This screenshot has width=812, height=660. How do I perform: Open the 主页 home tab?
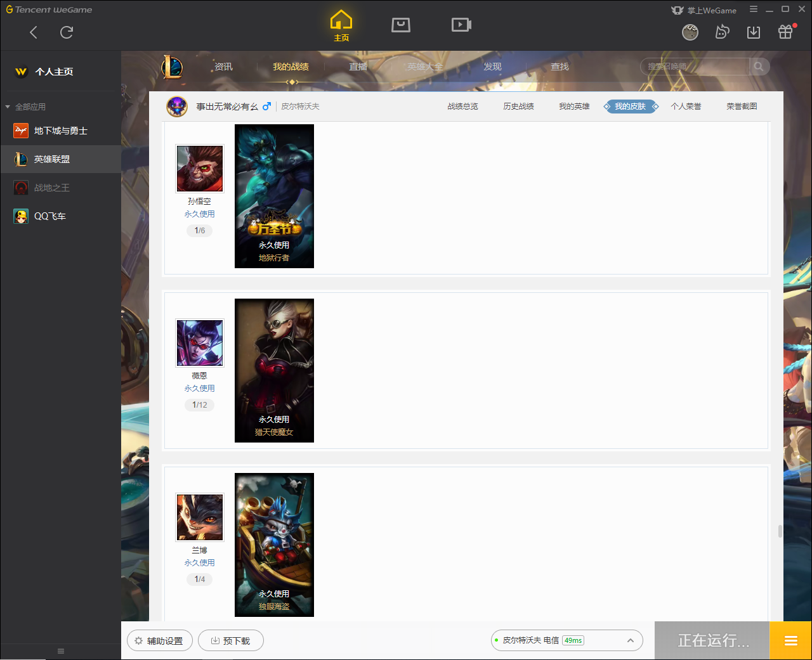click(341, 26)
